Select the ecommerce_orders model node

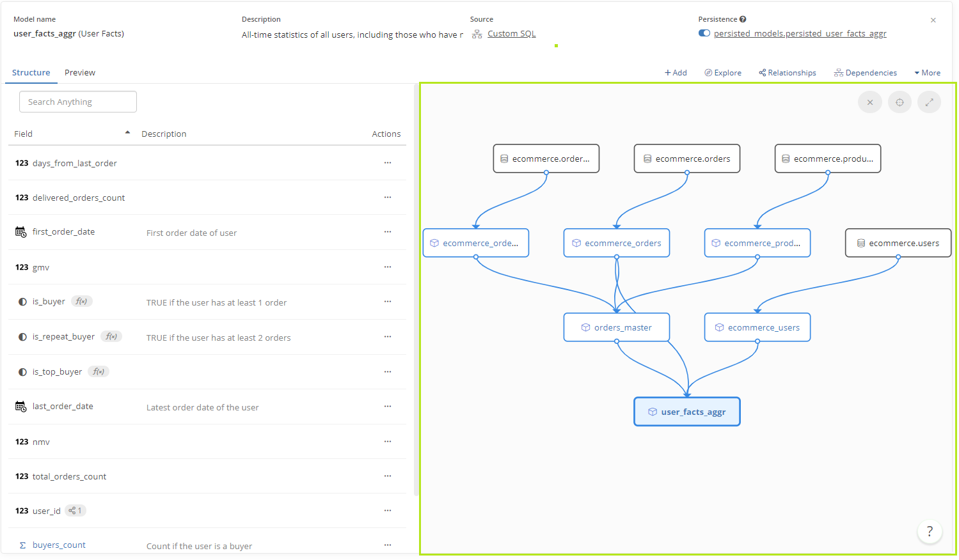(617, 243)
